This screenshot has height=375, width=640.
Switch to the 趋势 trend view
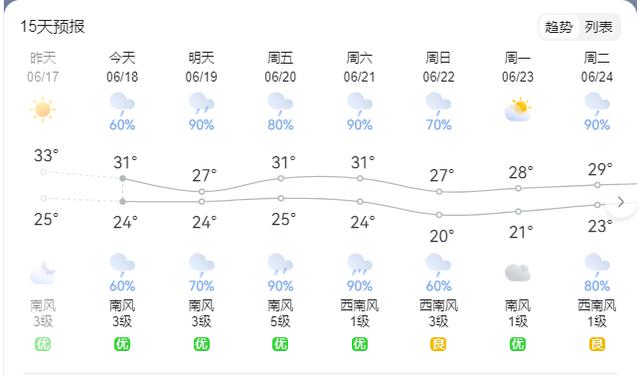(x=559, y=27)
